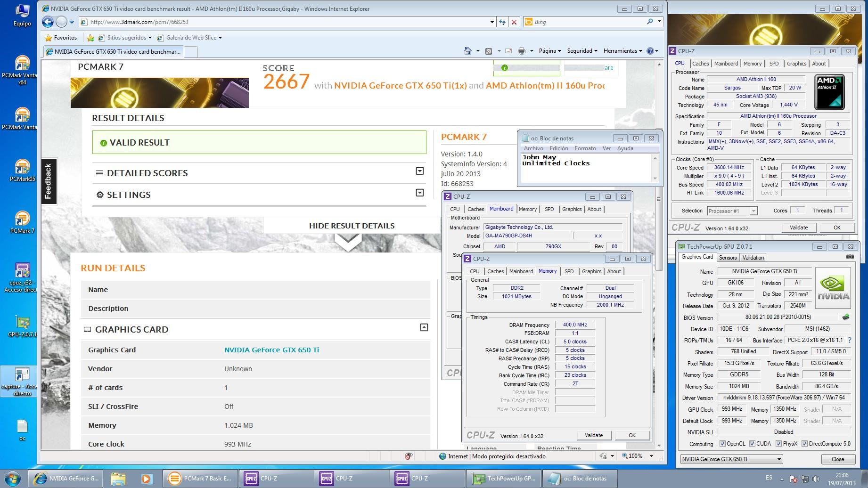This screenshot has height=488, width=868.
Task: Expand SETTINGS section
Action: tap(420, 193)
